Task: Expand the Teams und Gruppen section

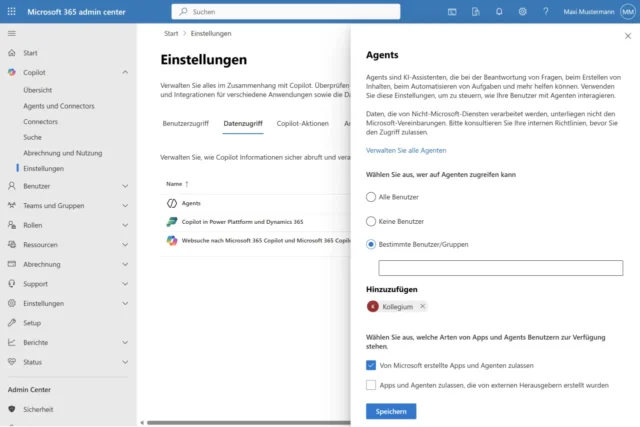Action: [x=125, y=205]
